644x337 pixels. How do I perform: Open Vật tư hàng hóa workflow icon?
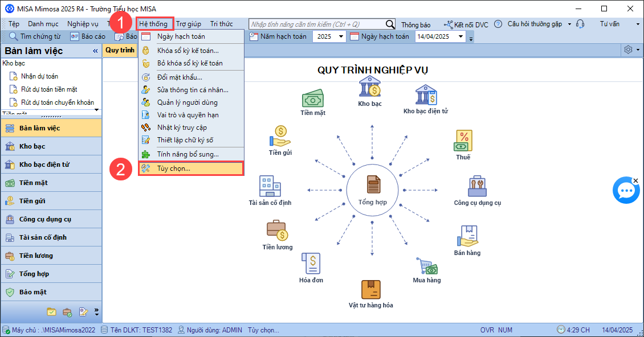tap(371, 290)
